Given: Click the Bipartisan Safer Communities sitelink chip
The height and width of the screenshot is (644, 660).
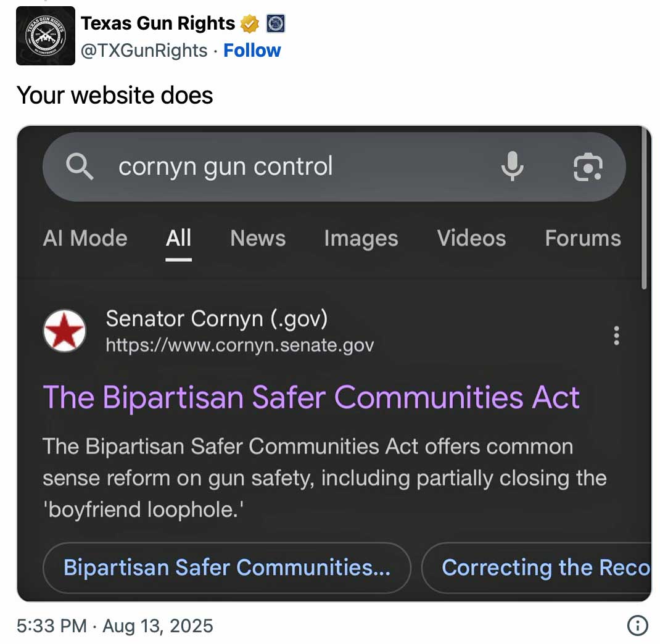Looking at the screenshot, I should pyautogui.click(x=226, y=568).
